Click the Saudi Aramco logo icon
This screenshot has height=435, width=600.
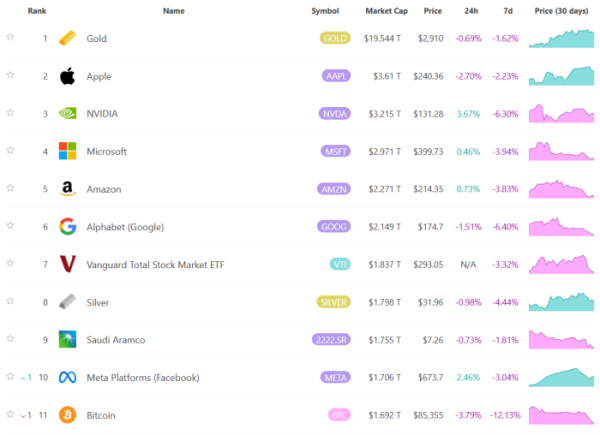67,339
